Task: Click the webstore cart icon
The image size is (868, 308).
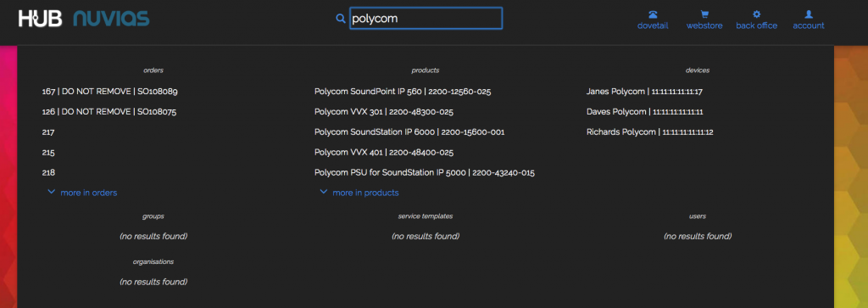Action: [704, 14]
